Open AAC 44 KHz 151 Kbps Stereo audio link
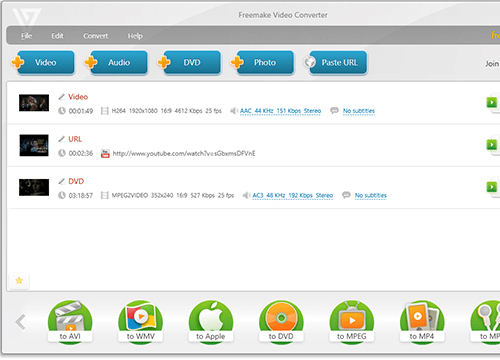The height and width of the screenshot is (360, 500). 280,111
